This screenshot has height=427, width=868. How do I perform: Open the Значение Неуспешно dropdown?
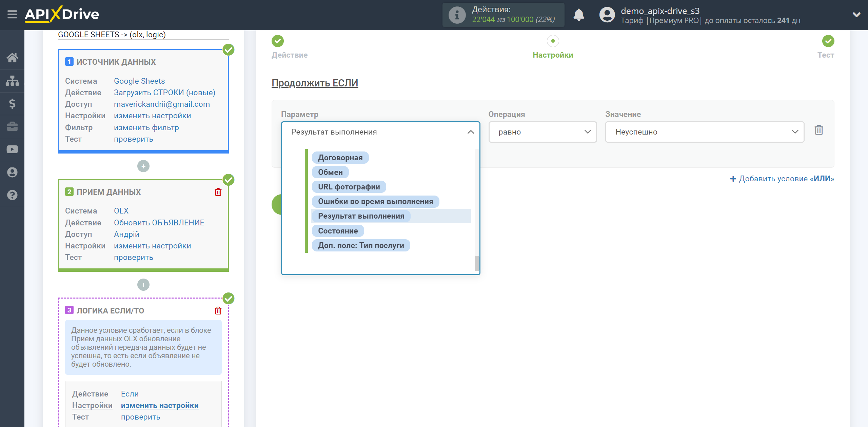coord(705,132)
